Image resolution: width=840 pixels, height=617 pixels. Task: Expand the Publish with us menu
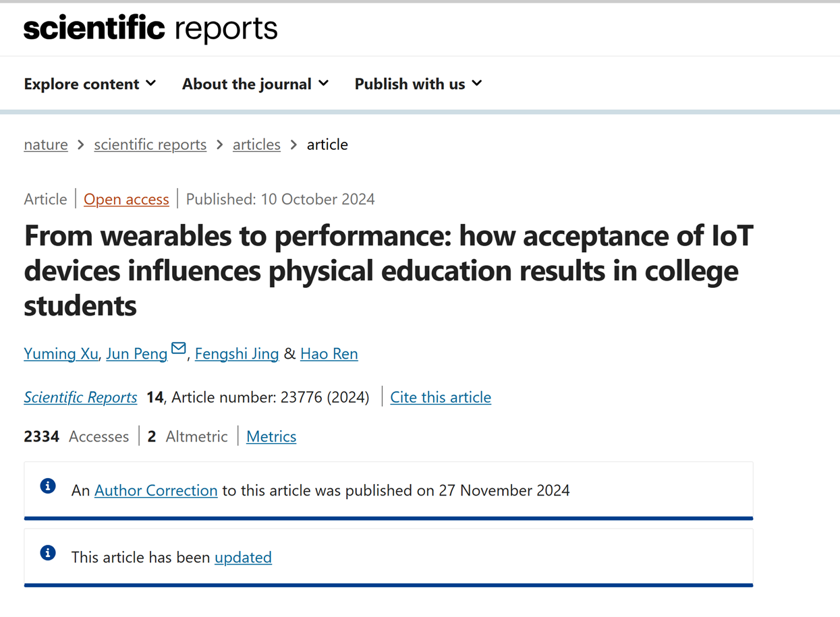click(418, 84)
